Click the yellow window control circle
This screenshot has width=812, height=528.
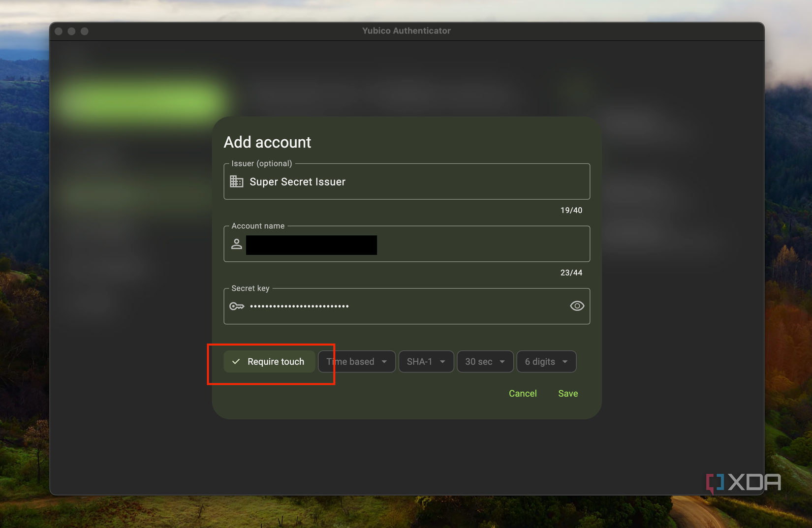pyautogui.click(x=71, y=31)
